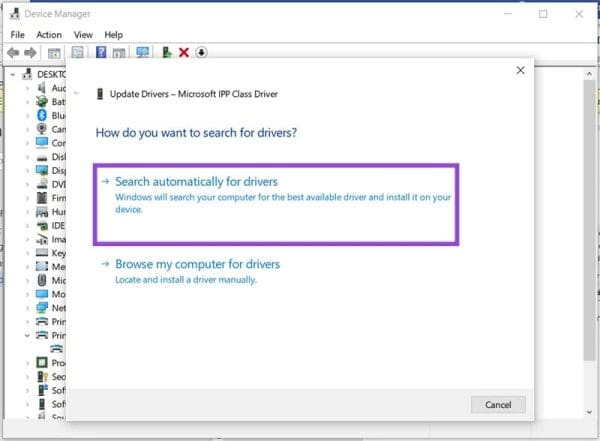Image resolution: width=600 pixels, height=441 pixels.
Task: Expand the Audio device category
Action: [27, 88]
